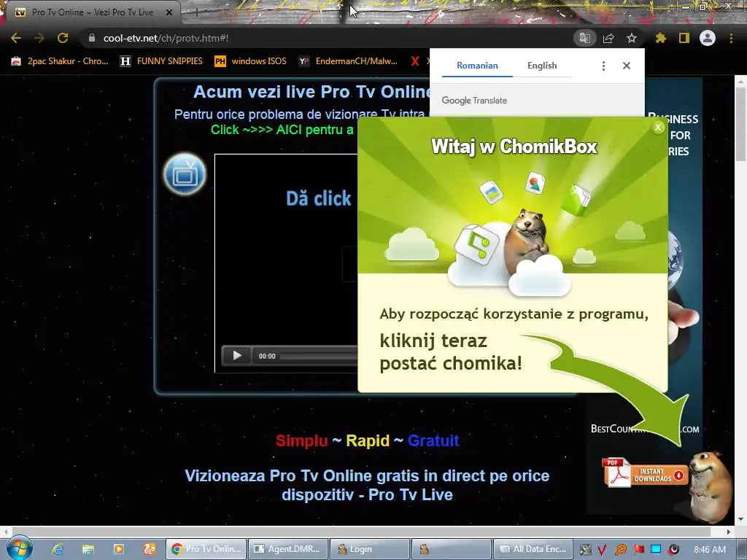Switch to the unlabeled hamster taskbar window
Screen dimensions: 747x560
pyautogui.click(x=452, y=549)
